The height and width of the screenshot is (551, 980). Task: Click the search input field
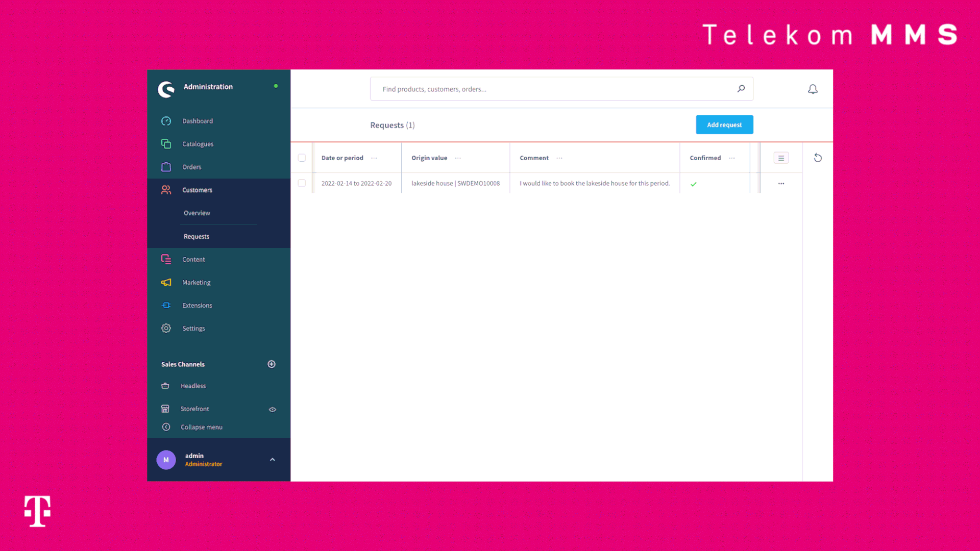[x=561, y=88]
